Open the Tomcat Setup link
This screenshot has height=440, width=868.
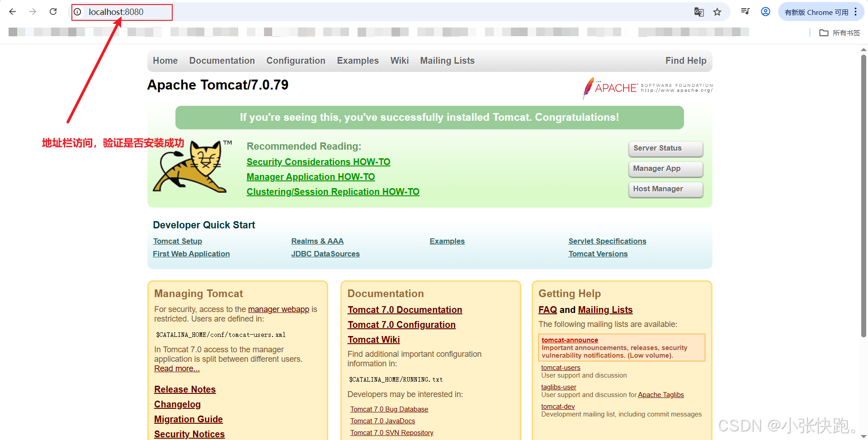point(177,241)
